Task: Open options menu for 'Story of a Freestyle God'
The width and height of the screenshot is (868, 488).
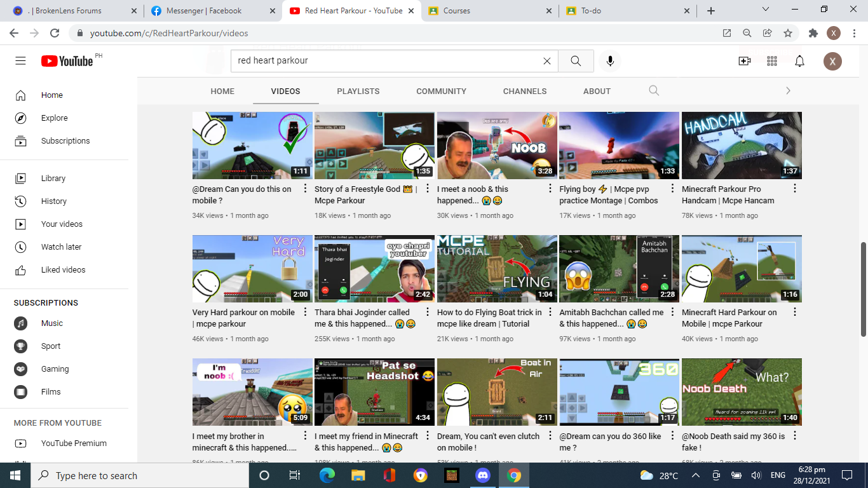Action: click(428, 189)
